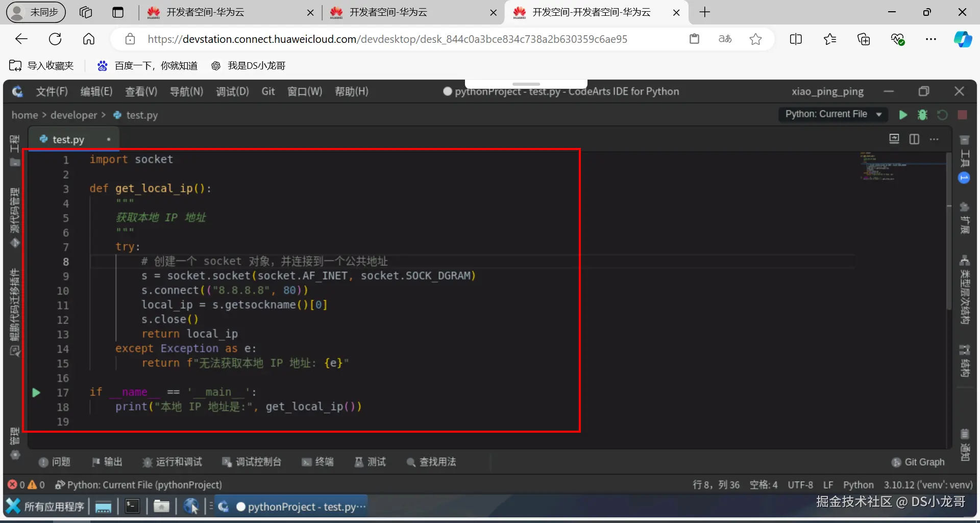980x523 pixels.
Task: Open Git Graph from the bottom bar
Action: (x=918, y=462)
